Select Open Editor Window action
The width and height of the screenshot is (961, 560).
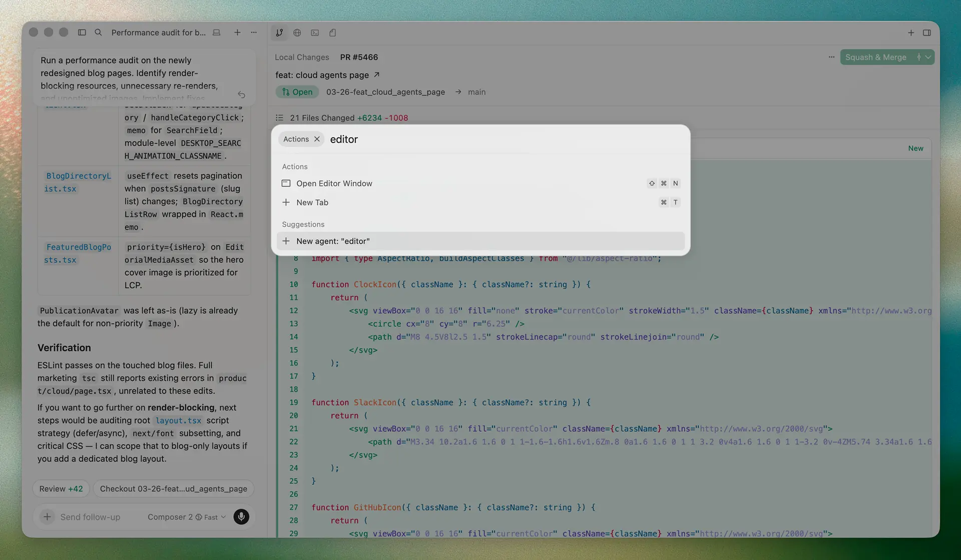(x=334, y=183)
